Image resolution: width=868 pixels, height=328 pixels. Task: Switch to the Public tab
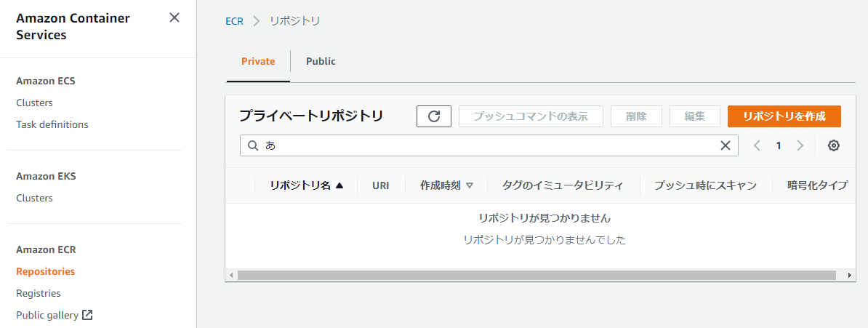321,62
